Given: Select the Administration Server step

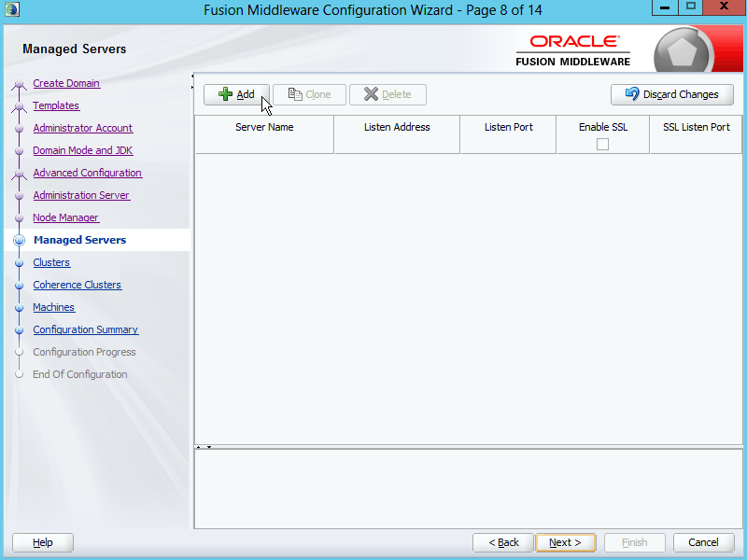Looking at the screenshot, I should coord(81,195).
